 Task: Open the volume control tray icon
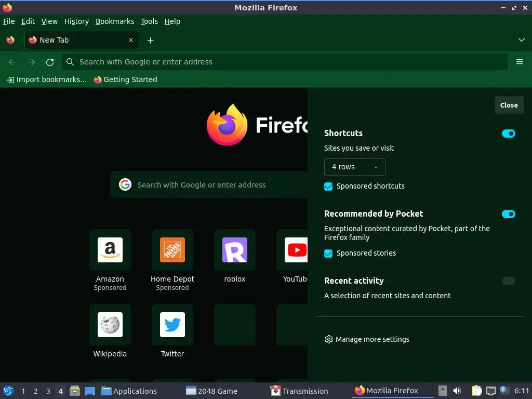[x=457, y=391]
